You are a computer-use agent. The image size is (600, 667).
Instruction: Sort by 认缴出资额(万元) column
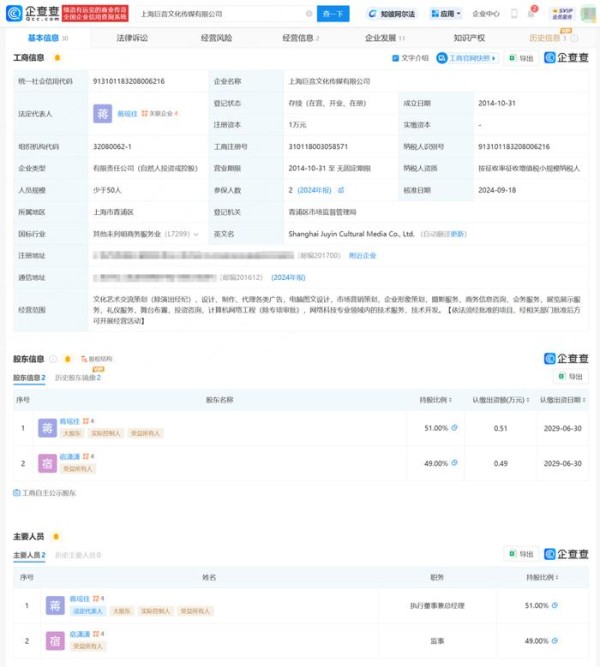(x=501, y=400)
